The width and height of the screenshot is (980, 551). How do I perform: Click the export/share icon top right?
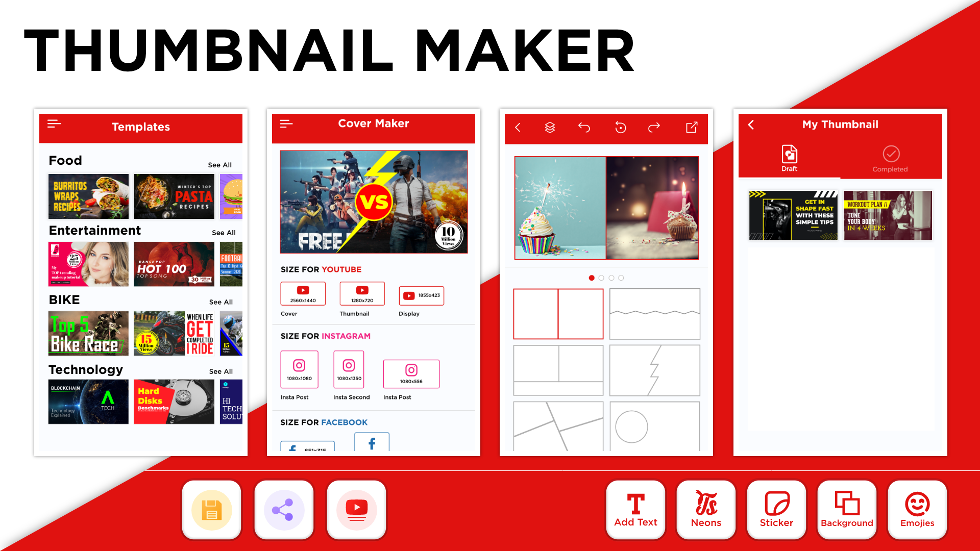click(x=691, y=127)
